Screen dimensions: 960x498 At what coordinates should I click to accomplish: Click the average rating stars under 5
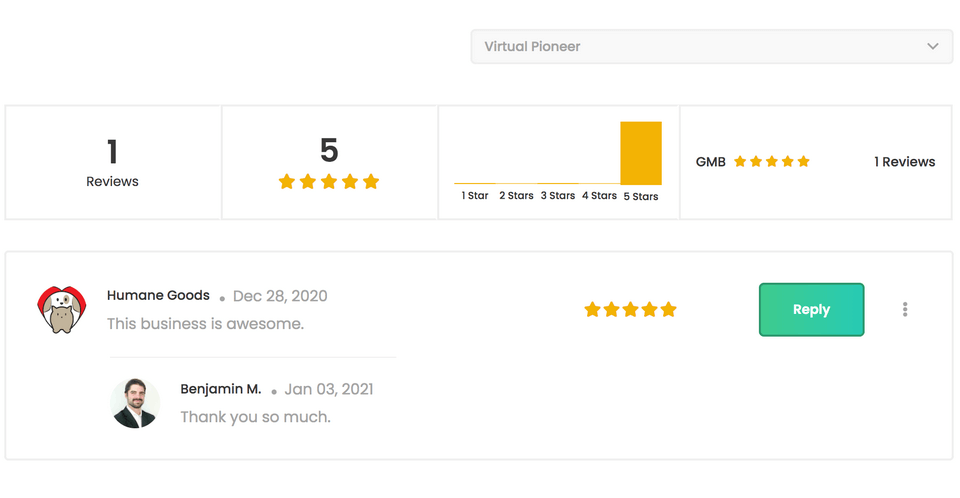(x=329, y=181)
